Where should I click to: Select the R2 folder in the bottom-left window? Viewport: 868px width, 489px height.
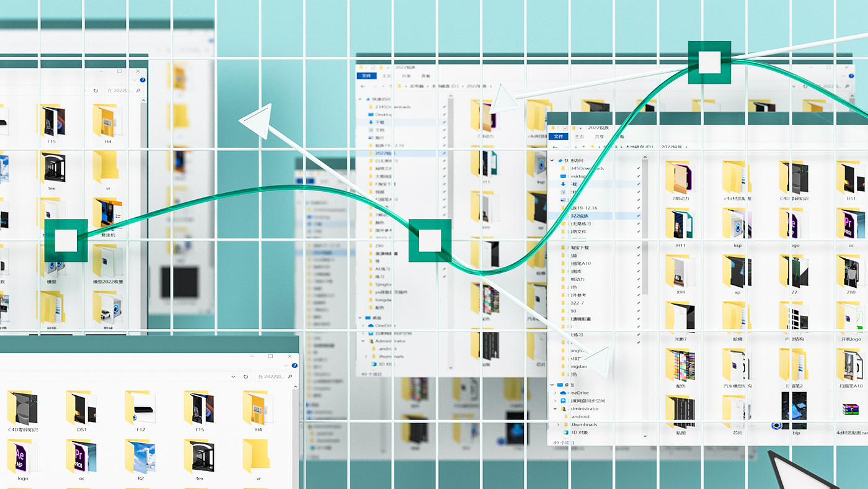tap(140, 460)
